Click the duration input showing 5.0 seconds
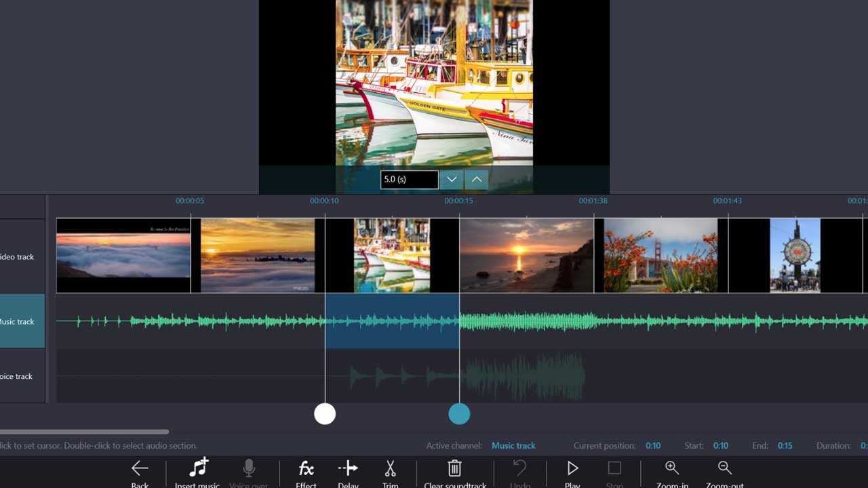868x488 pixels. pyautogui.click(x=409, y=179)
